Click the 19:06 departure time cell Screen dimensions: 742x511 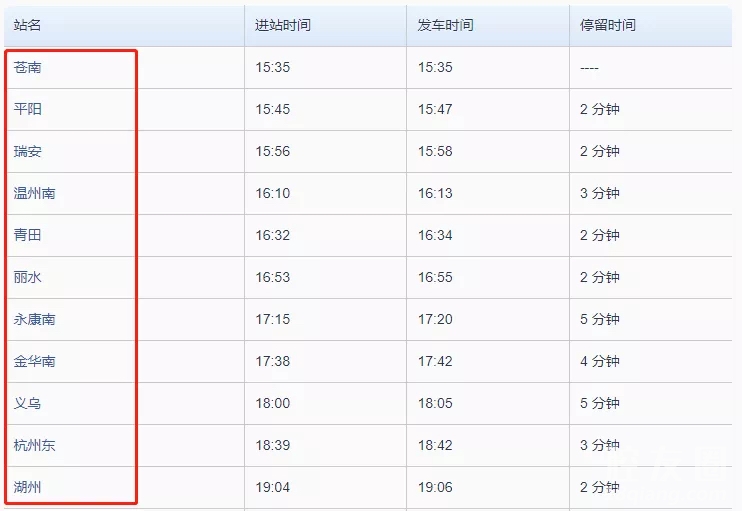tap(435, 487)
